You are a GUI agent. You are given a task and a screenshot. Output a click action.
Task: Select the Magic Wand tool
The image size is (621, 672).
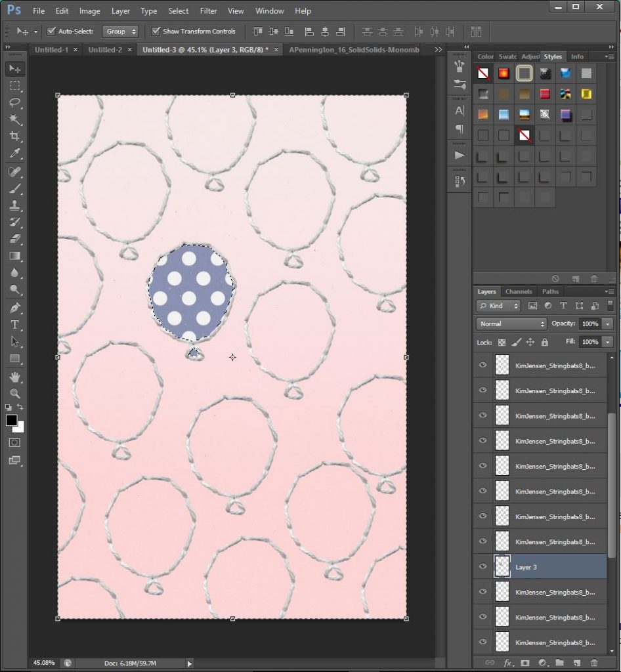click(x=14, y=119)
